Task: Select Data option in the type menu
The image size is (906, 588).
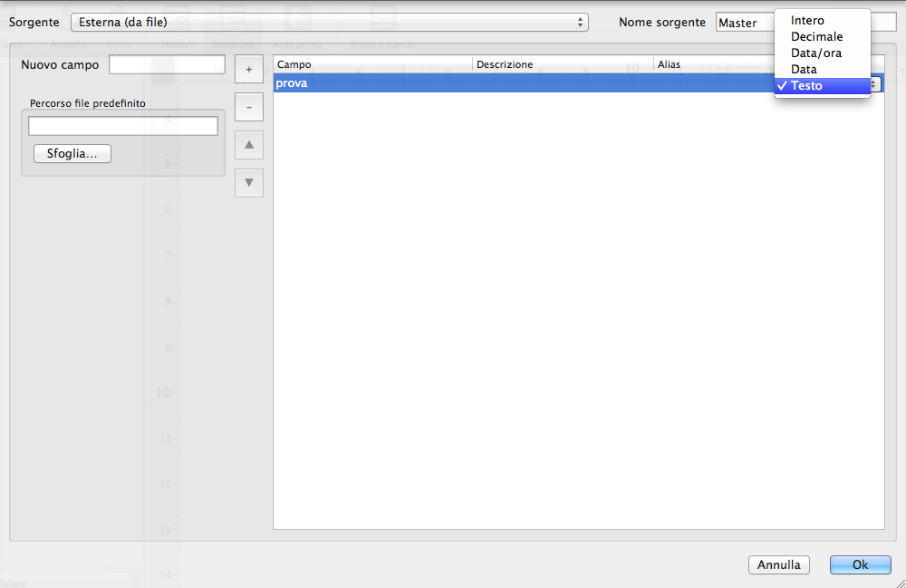Action: [804, 69]
